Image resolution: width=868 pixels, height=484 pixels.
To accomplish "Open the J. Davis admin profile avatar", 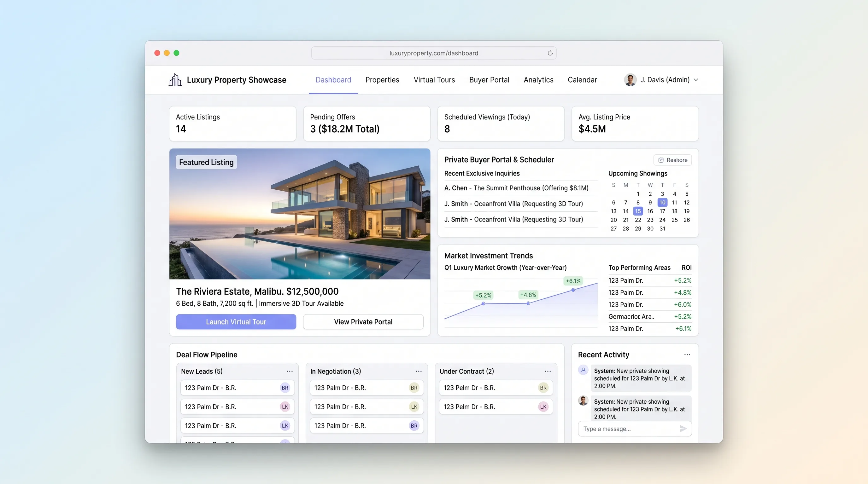I will [x=630, y=80].
